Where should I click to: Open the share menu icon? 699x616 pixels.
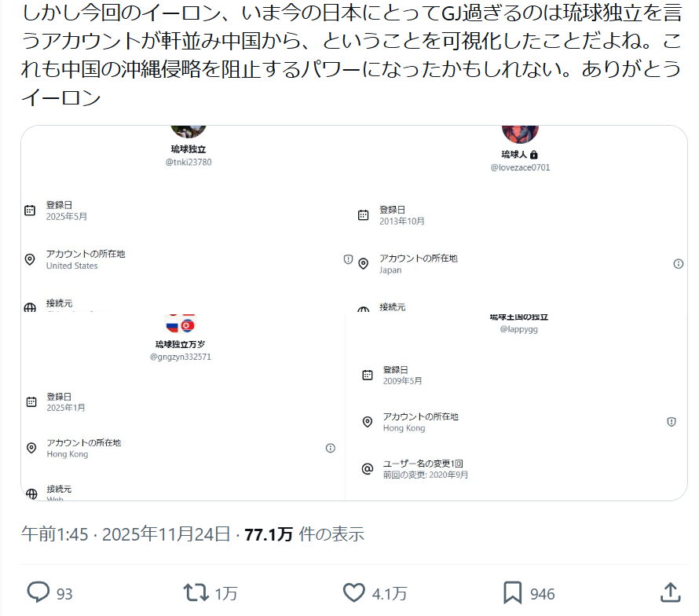click(670, 592)
